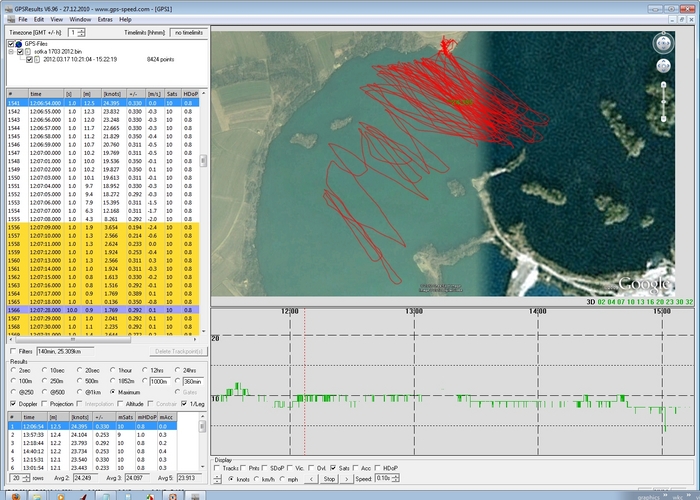Click the Stop playback button
The height and width of the screenshot is (500, 700).
(x=329, y=479)
